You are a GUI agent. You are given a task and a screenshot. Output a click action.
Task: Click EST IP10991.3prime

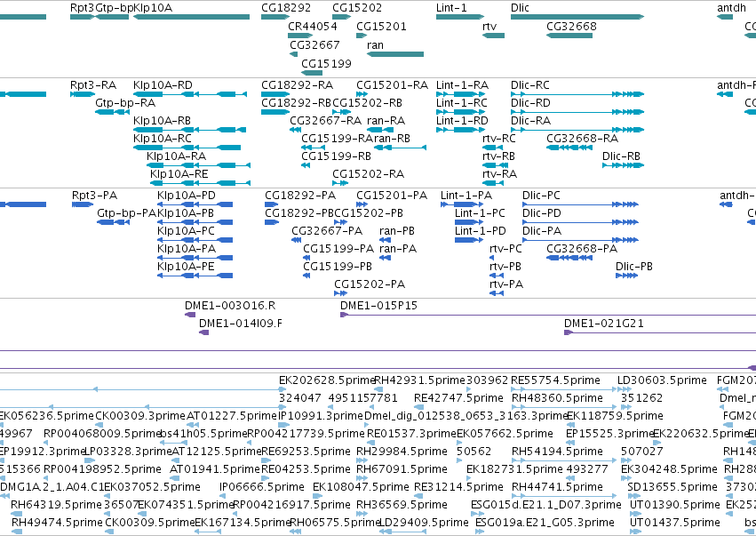pyautogui.click(x=283, y=425)
